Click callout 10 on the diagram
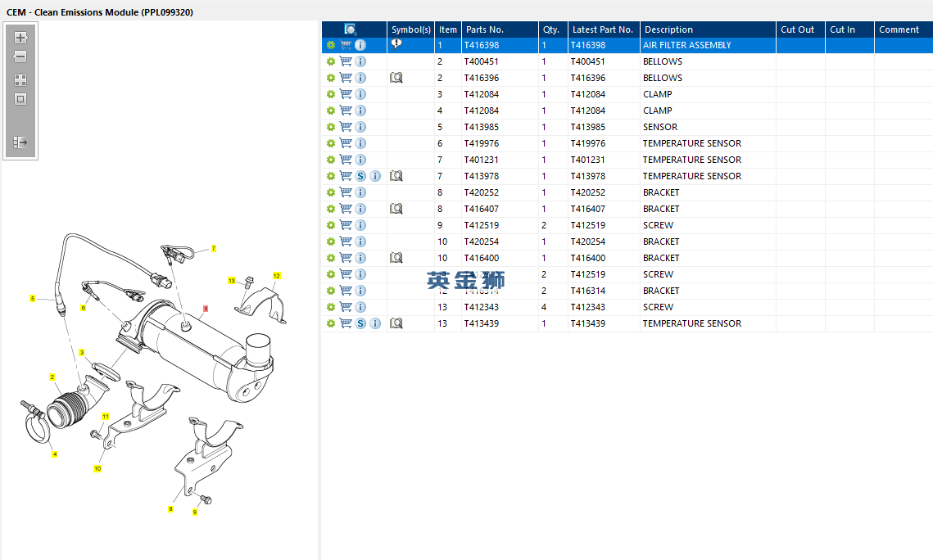Viewport: 933px width, 560px height. pos(97,468)
